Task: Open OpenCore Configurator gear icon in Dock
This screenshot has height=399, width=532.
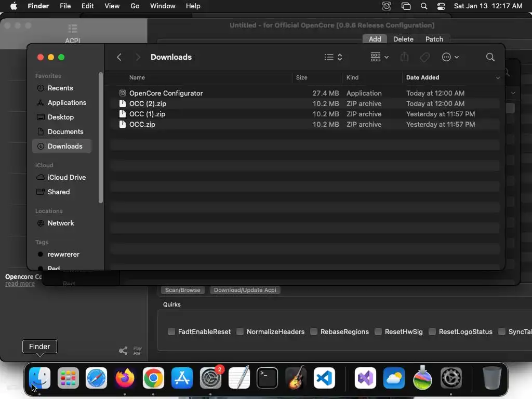Action: 451,378
